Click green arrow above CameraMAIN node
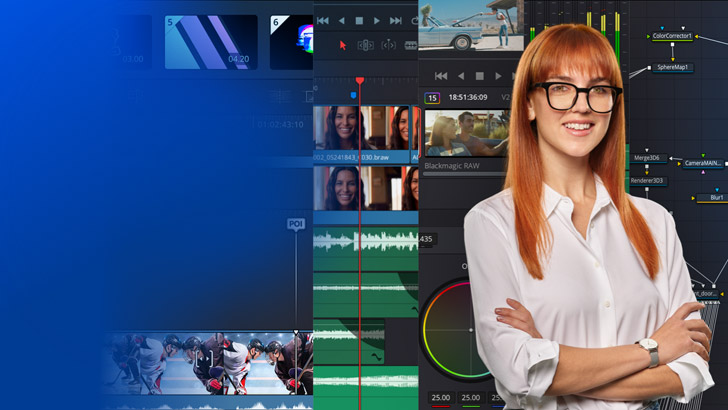The width and height of the screenshot is (728, 410). [x=703, y=156]
